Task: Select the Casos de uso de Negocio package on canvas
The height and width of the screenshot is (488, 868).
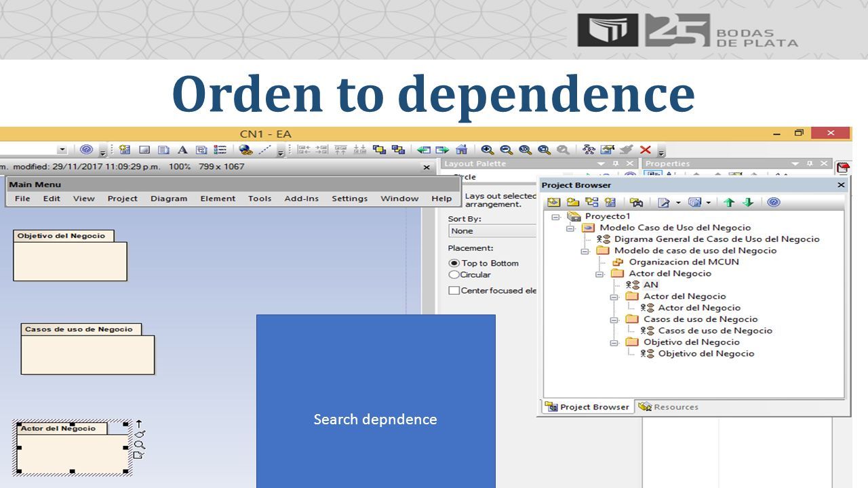Action: (87, 349)
